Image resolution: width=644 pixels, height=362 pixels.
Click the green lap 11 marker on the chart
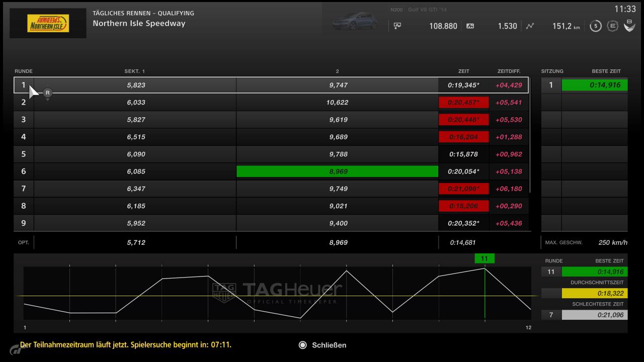(485, 258)
